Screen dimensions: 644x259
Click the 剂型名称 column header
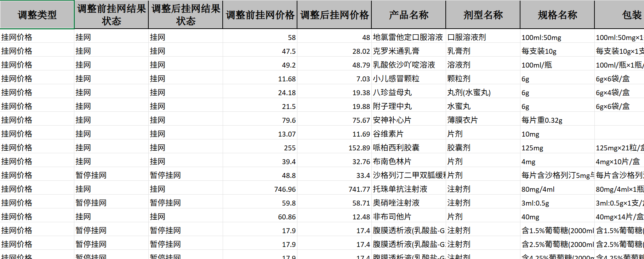[x=483, y=15]
